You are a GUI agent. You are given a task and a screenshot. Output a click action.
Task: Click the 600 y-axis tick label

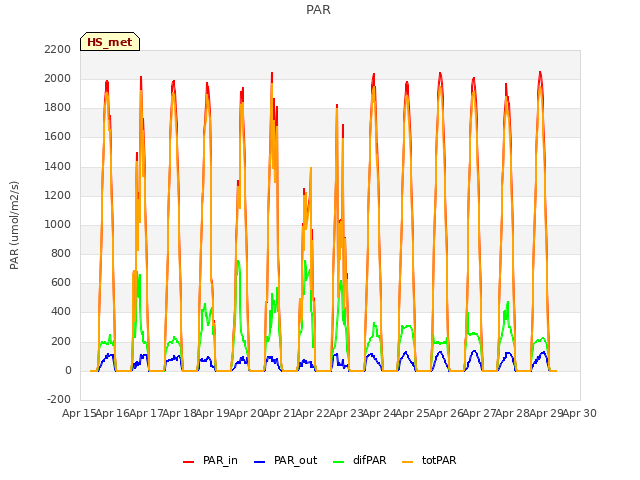pos(61,282)
